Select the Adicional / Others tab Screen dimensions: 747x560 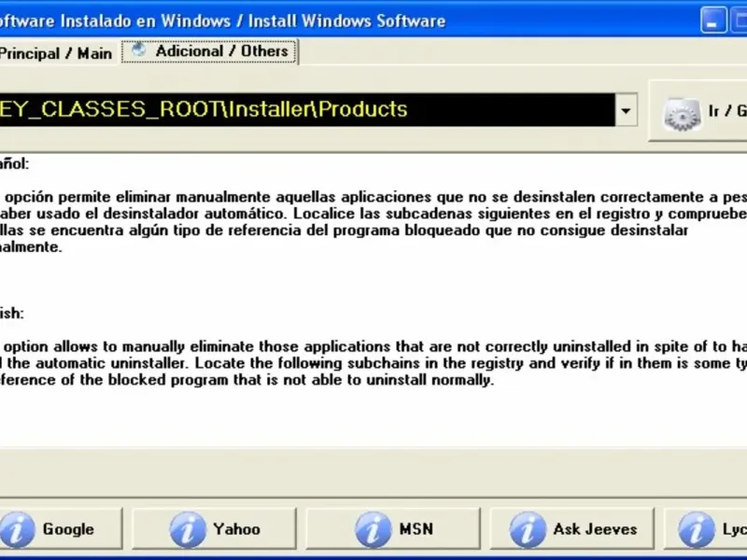[x=209, y=51]
